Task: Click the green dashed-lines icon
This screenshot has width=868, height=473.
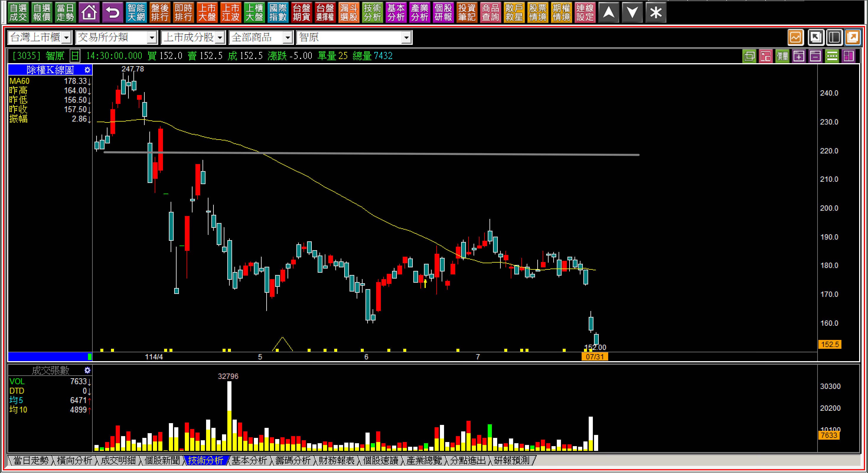Action: [x=832, y=56]
